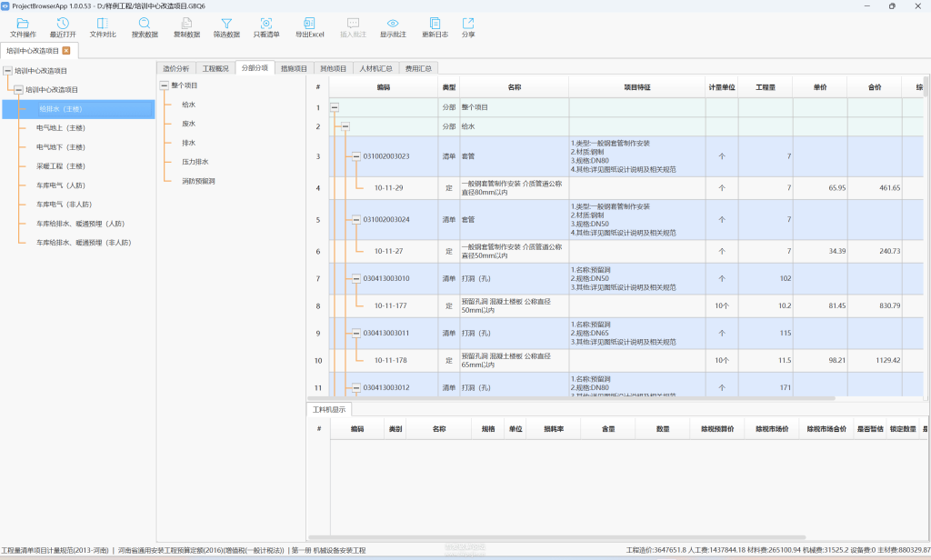Click the 工程量 column header
The width and height of the screenshot is (931, 560).
point(766,87)
